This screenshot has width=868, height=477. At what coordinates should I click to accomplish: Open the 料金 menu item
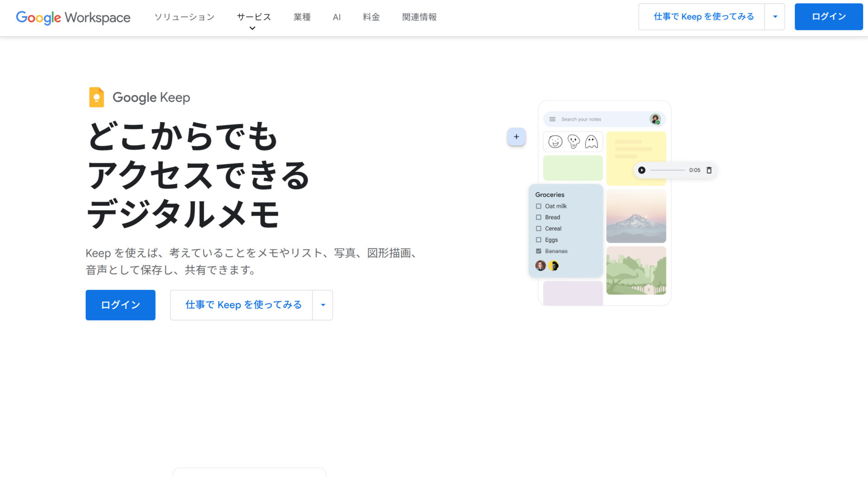(371, 17)
